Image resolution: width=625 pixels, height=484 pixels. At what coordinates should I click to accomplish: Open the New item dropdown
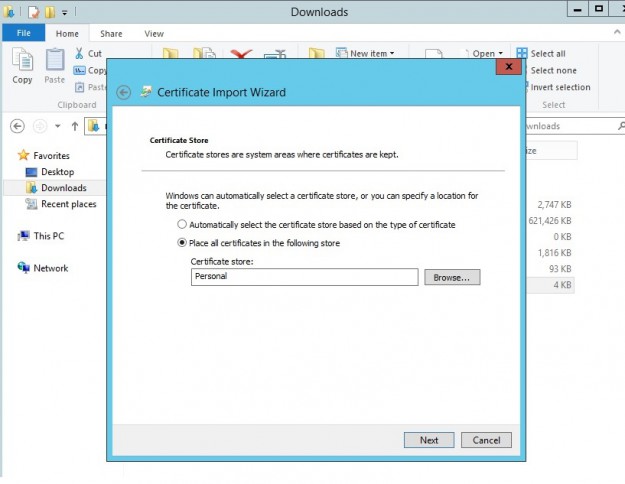pyautogui.click(x=392, y=53)
